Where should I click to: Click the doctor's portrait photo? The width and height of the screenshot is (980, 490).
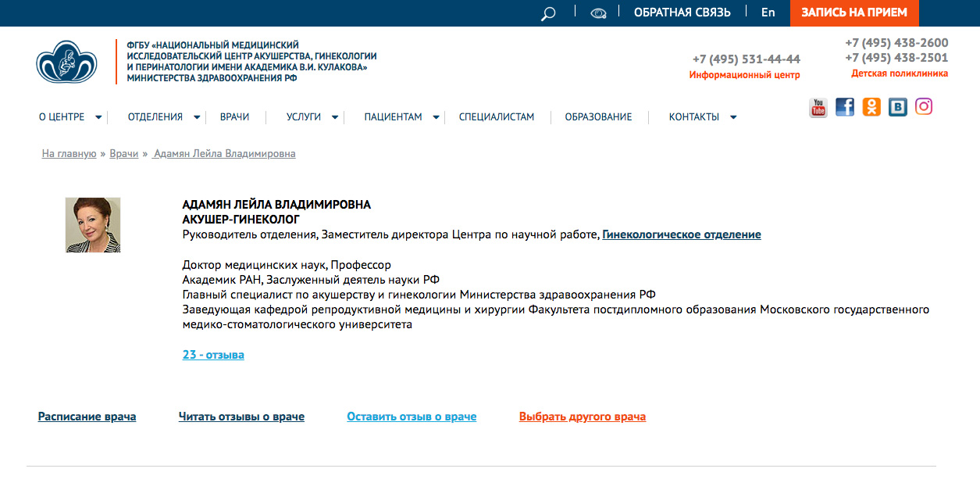tap(93, 225)
